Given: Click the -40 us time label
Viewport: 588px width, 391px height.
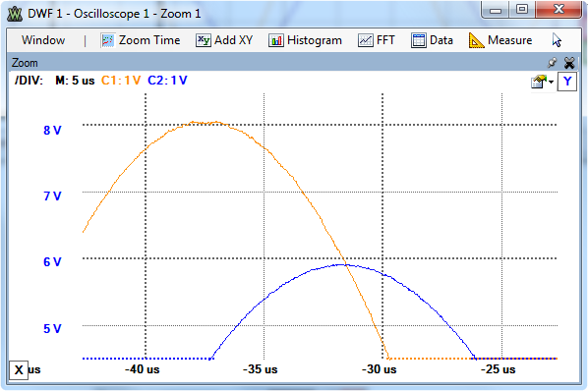Looking at the screenshot, I should (x=143, y=369).
